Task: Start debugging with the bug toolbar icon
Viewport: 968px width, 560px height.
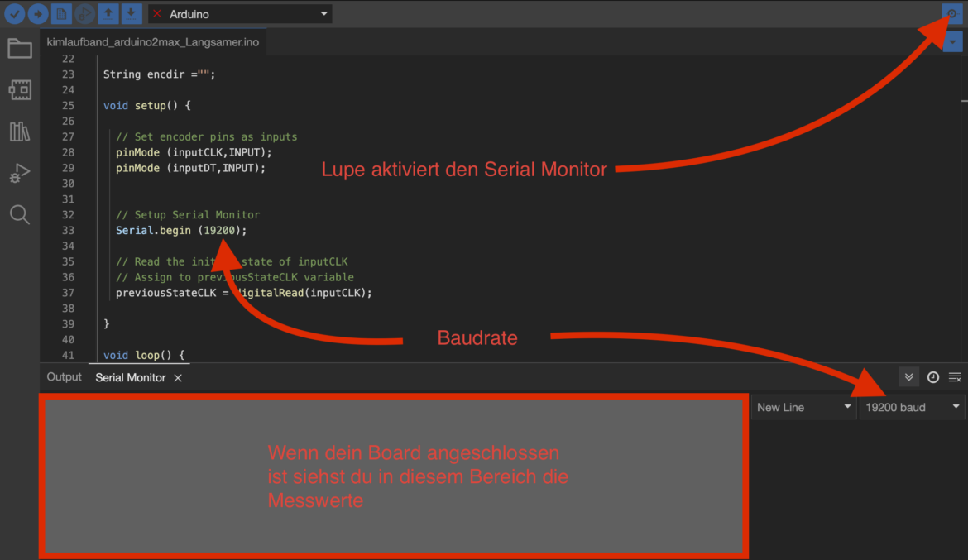Action: click(83, 13)
